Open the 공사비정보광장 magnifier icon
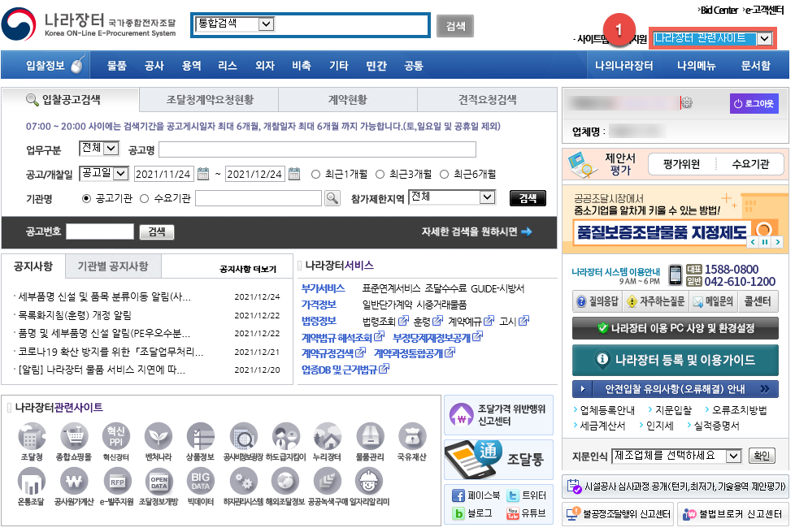This screenshot has height=532, width=795. (x=243, y=436)
